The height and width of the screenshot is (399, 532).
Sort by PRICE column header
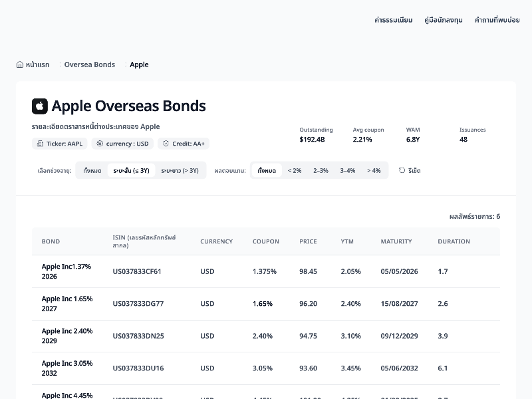(308, 241)
